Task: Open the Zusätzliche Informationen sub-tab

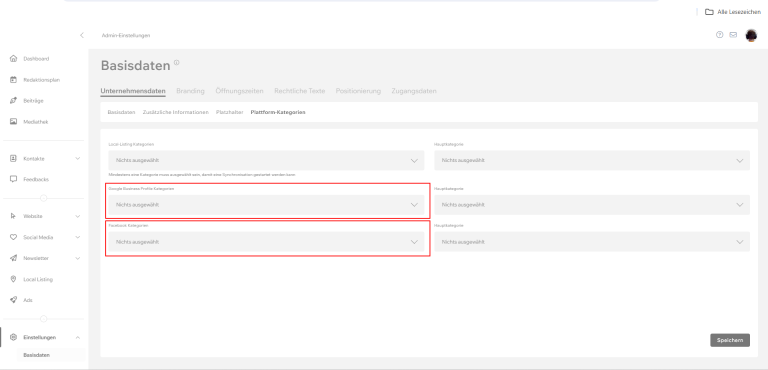Action: click(x=176, y=112)
